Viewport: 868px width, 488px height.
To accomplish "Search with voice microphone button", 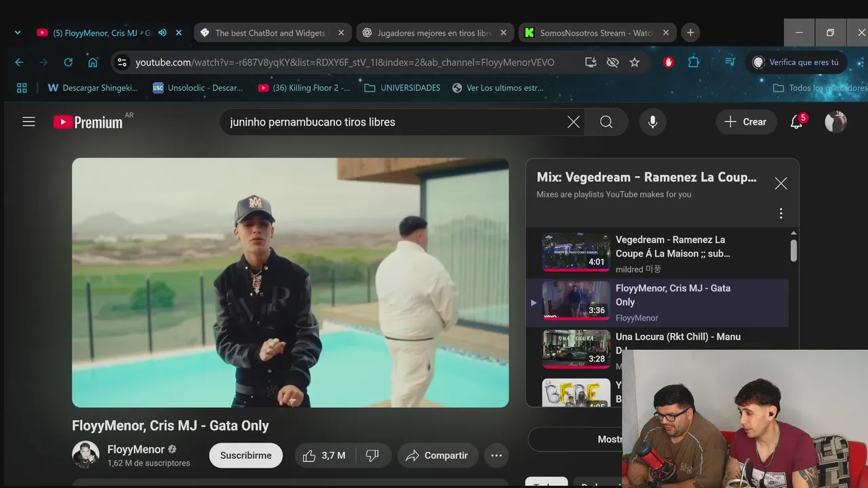I will coord(652,122).
